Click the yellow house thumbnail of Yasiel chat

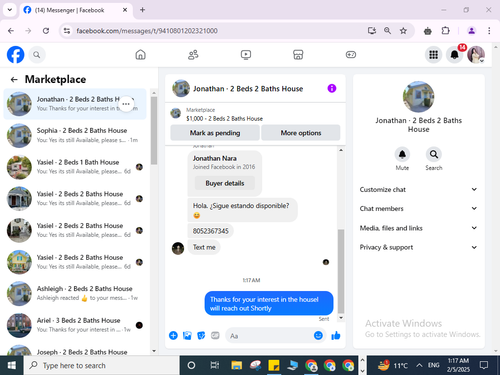point(19,262)
